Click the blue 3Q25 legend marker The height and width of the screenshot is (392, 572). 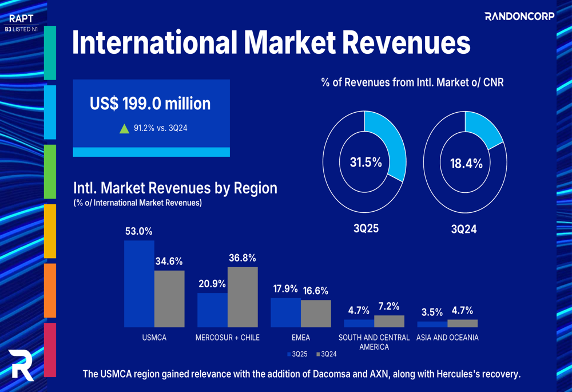289,355
